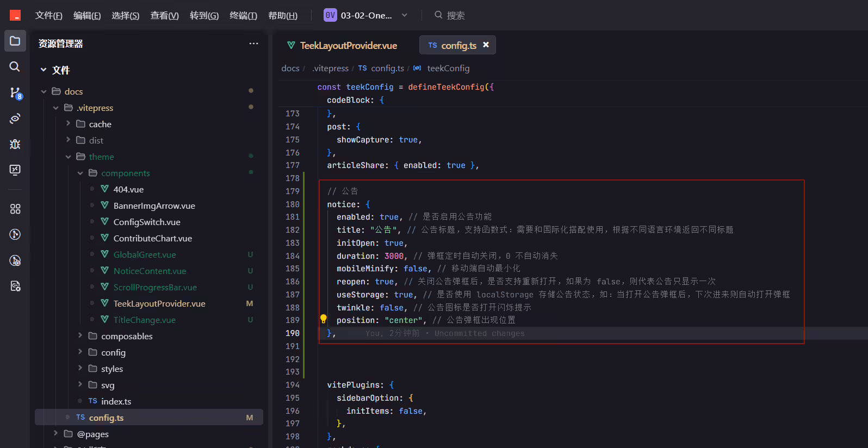868x448 pixels.
Task: Click teekConfig symbol icon in breadcrumb
Action: 417,68
